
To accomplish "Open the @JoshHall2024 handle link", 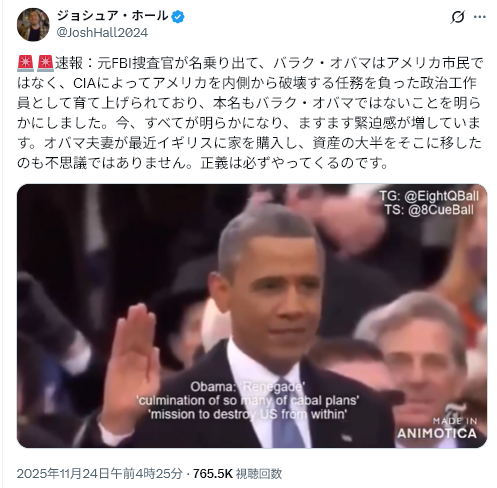I will [102, 33].
